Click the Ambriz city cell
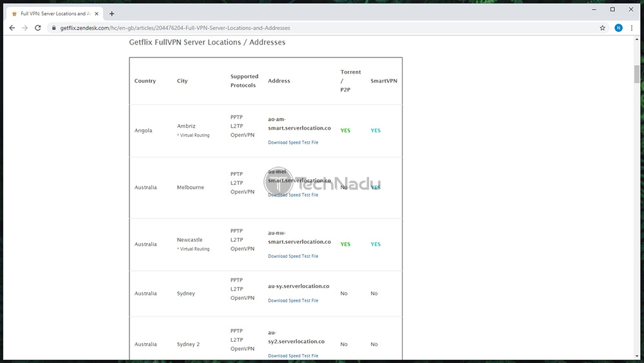 click(186, 126)
